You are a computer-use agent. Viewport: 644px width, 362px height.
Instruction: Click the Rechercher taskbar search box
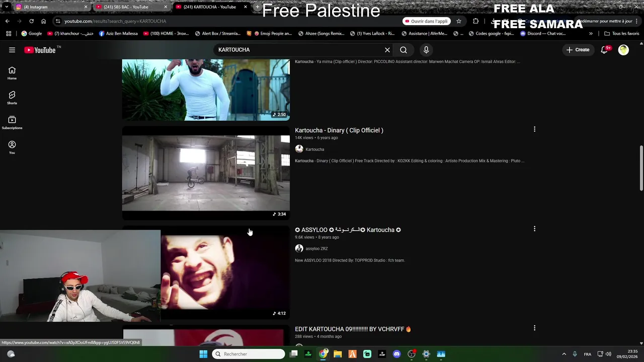[x=249, y=354]
